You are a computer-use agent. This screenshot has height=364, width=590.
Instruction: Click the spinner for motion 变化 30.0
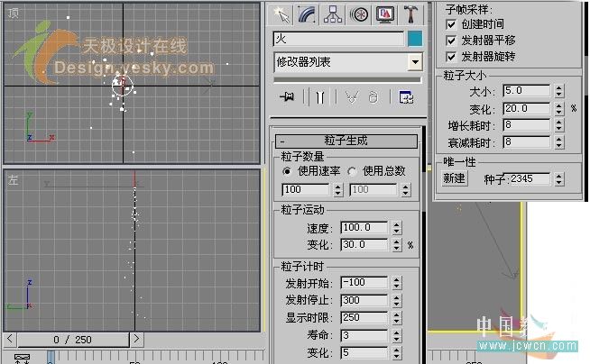[x=397, y=245]
